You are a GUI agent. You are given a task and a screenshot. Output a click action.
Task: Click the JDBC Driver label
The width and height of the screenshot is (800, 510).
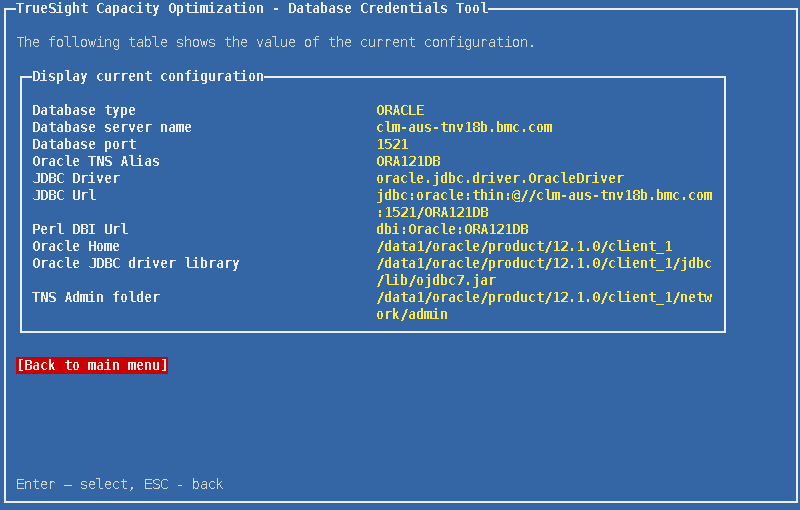tap(76, 178)
